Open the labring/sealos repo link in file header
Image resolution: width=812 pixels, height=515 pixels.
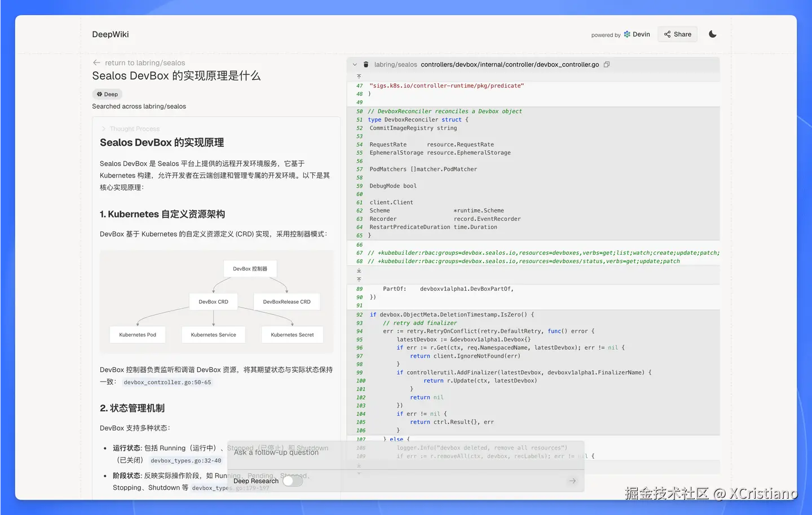pos(396,65)
